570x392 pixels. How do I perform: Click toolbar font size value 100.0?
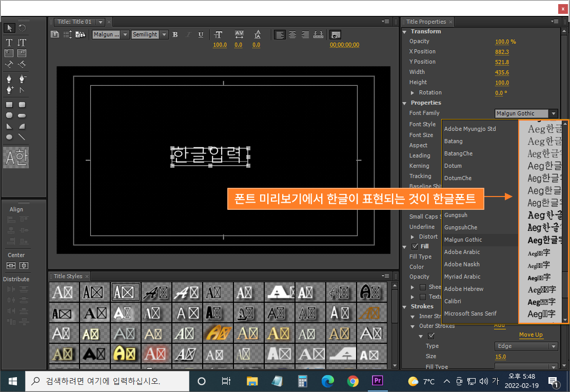[x=220, y=45]
